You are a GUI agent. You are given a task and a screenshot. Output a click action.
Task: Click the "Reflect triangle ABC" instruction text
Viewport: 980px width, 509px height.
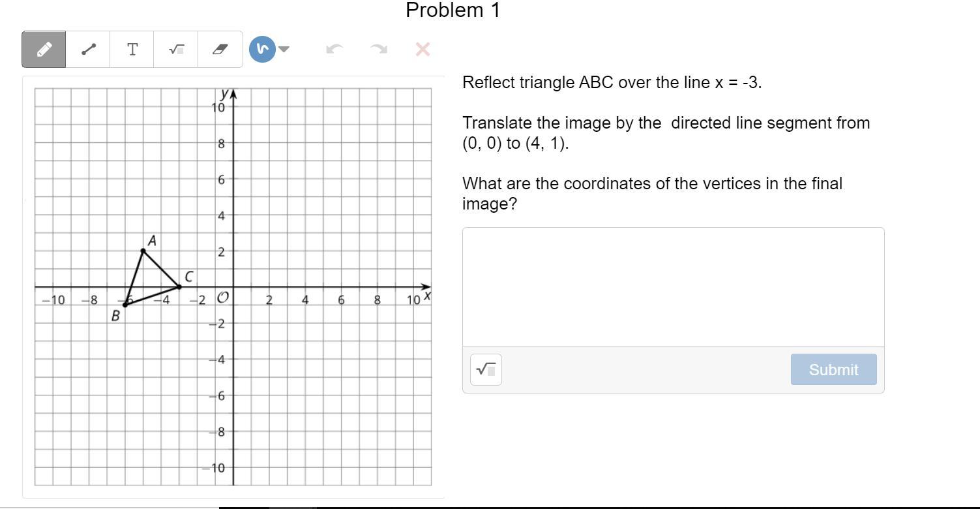tap(612, 83)
